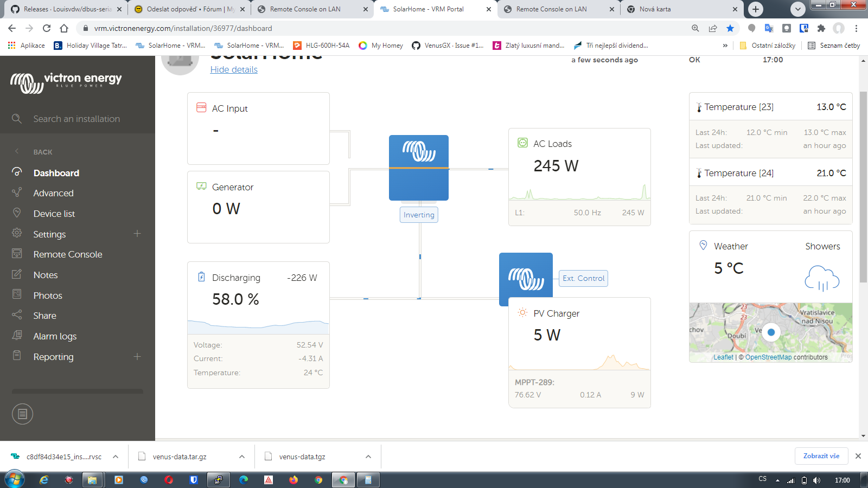Screen dimensions: 868x488
Task: Bookmark this page with the star icon
Action: click(730, 28)
